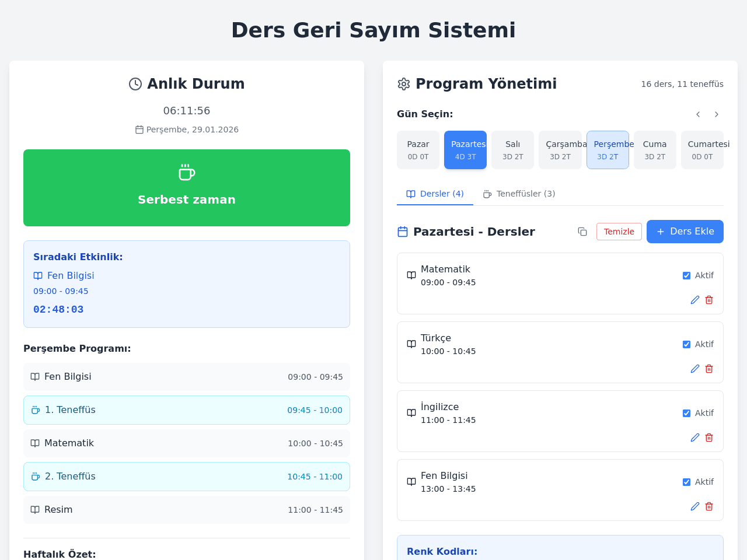Click the 02:48:03 countdown timer
The width and height of the screenshot is (747, 560).
(x=58, y=309)
